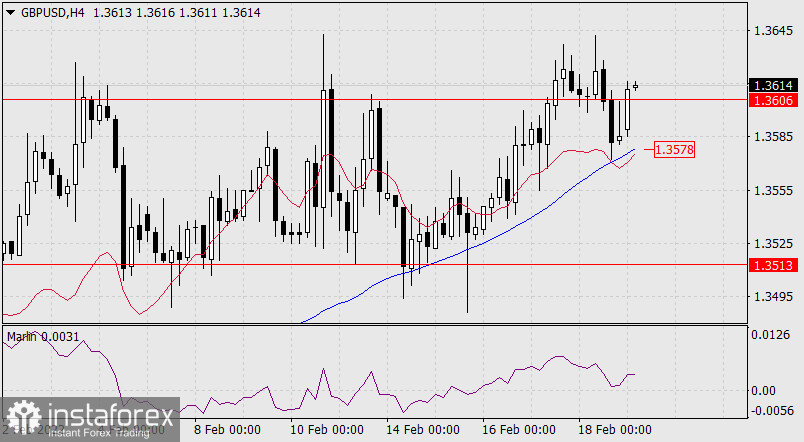Select the red support level label 1.3513
The image size is (804, 442).
[x=773, y=265]
